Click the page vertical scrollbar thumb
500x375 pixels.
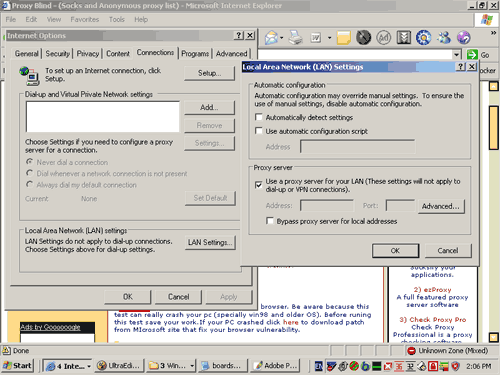point(494,127)
